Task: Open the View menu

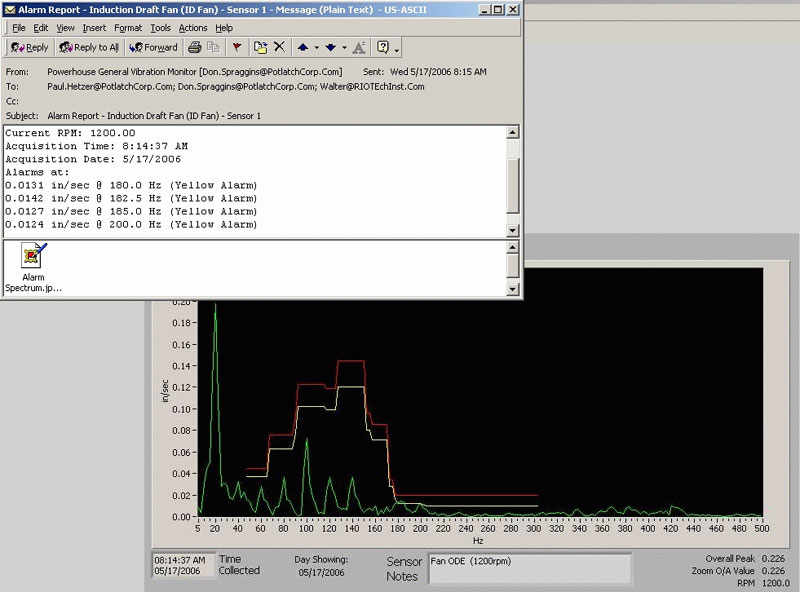Action: pos(65,28)
